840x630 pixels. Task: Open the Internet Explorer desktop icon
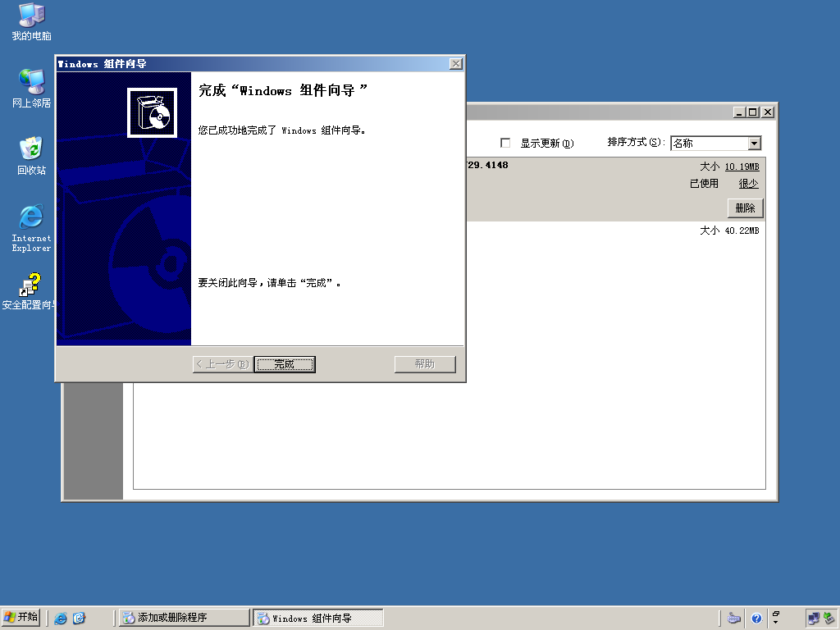(x=32, y=228)
